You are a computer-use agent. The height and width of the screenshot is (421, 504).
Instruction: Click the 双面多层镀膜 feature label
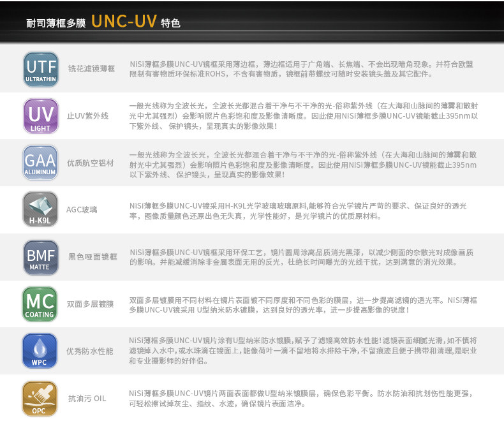pos(91,304)
